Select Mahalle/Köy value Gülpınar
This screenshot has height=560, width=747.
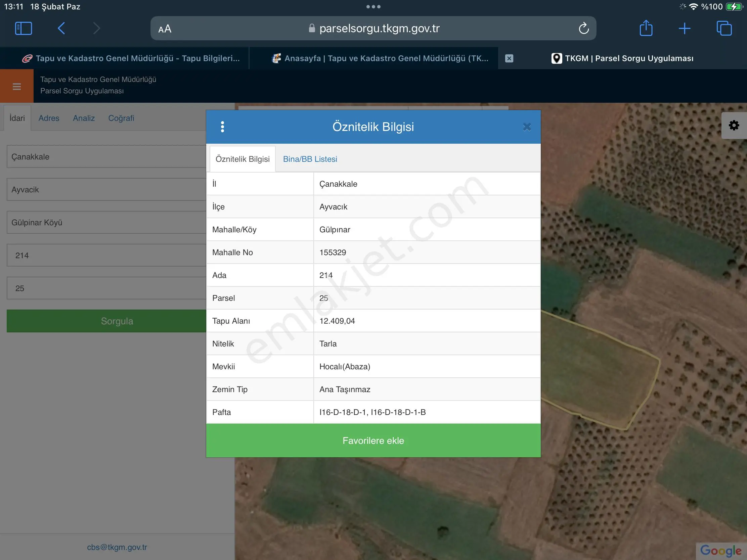point(335,230)
